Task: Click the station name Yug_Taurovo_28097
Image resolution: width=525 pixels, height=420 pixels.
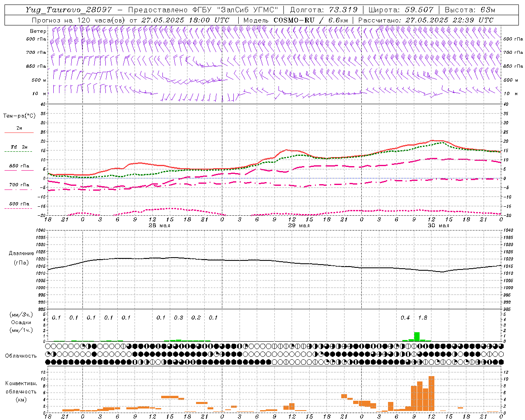Action: point(69,10)
